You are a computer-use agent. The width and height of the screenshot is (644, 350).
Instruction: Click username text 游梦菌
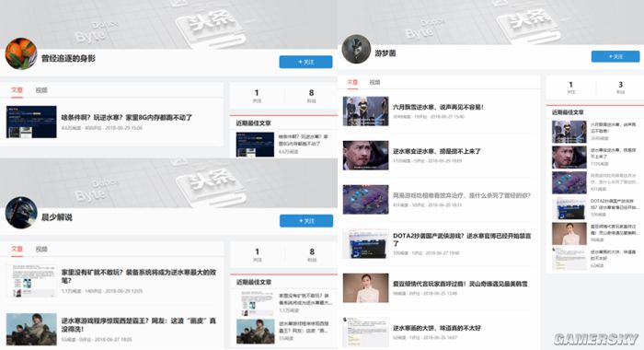385,53
